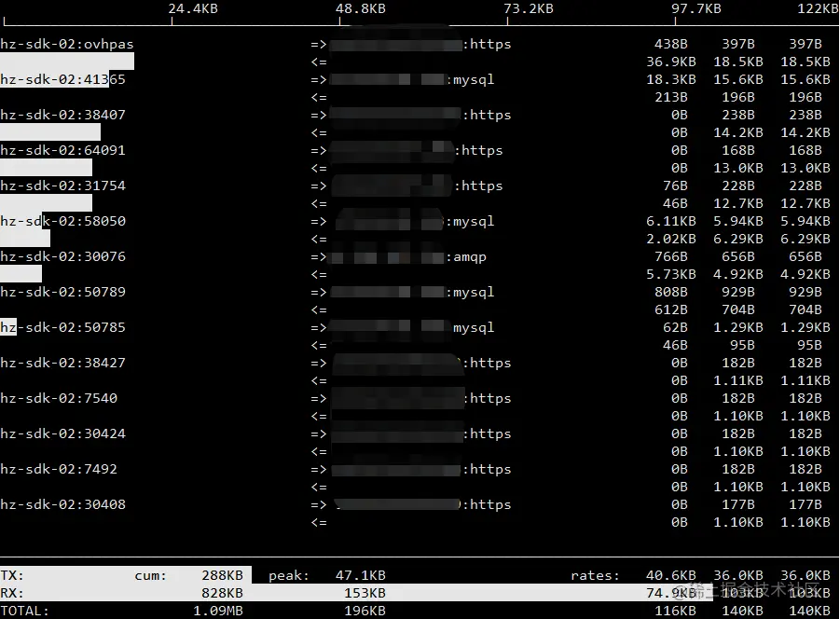Click the => arrow on the amqp row

[x=319, y=257]
